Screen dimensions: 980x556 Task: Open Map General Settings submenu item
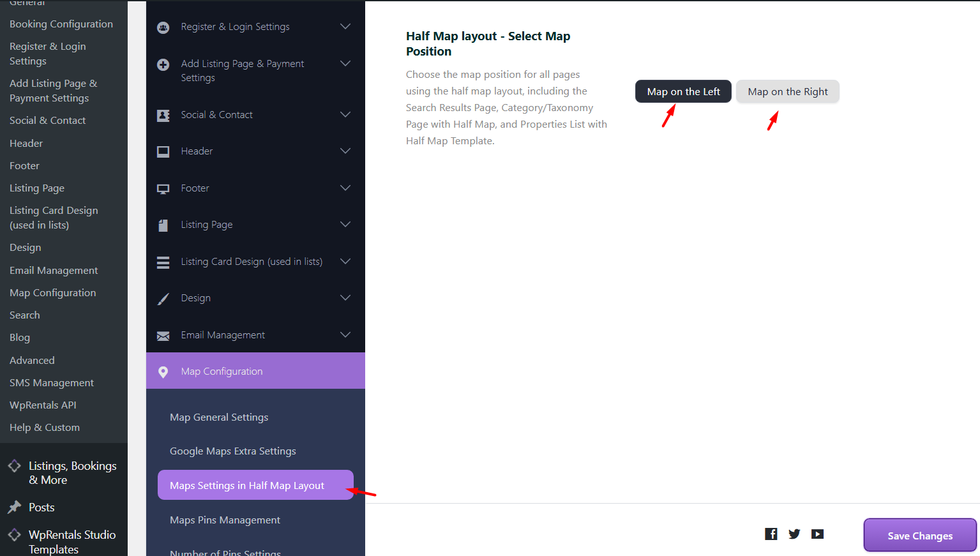pyautogui.click(x=219, y=417)
